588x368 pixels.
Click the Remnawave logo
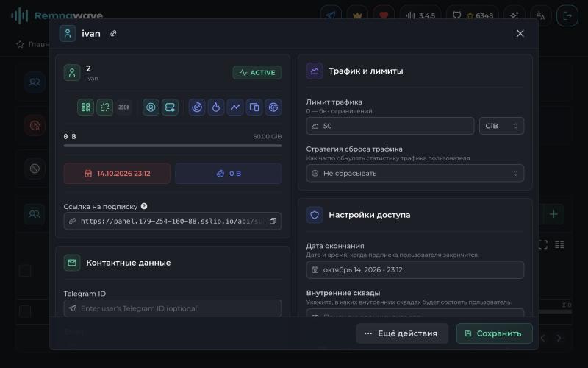[57, 15]
